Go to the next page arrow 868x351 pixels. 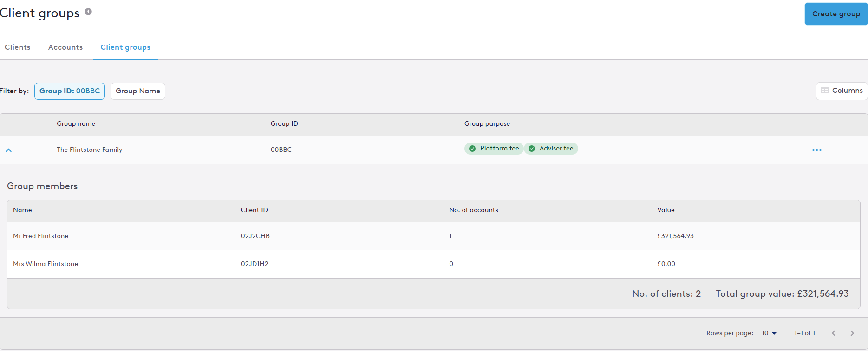pyautogui.click(x=852, y=333)
